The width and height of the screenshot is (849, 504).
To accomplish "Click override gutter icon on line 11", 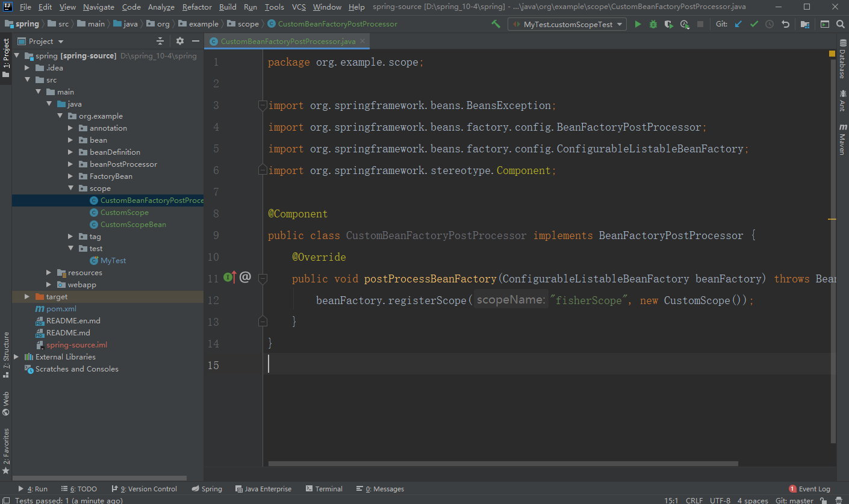I will pyautogui.click(x=230, y=278).
